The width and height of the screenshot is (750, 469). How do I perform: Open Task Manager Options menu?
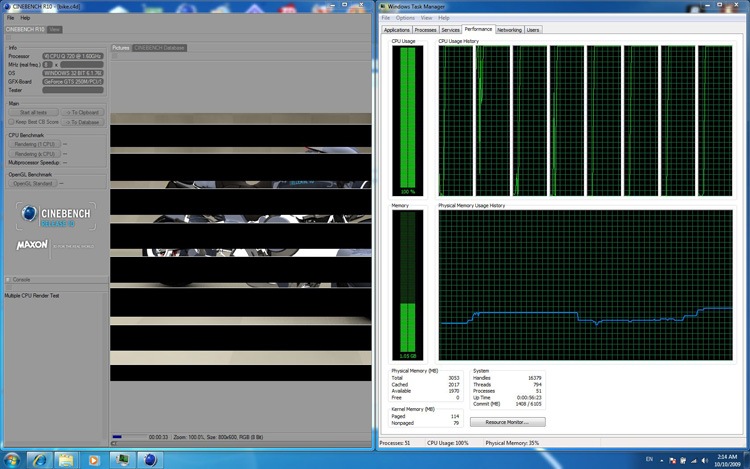404,18
